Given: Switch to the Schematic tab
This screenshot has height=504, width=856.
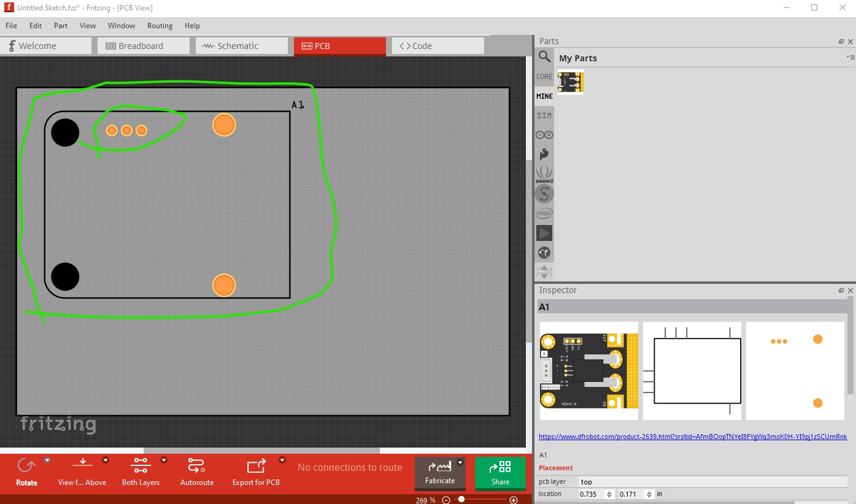Looking at the screenshot, I should pos(242,46).
